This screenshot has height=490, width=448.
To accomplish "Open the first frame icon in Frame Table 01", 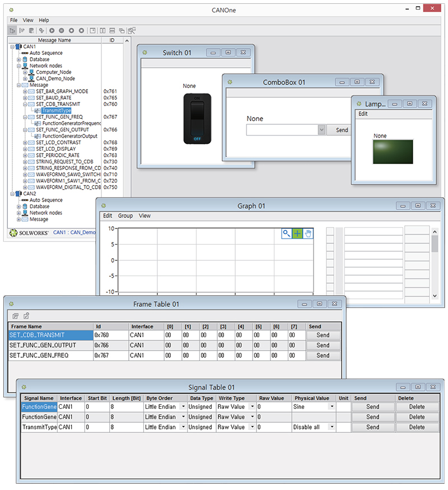I will [x=15, y=315].
